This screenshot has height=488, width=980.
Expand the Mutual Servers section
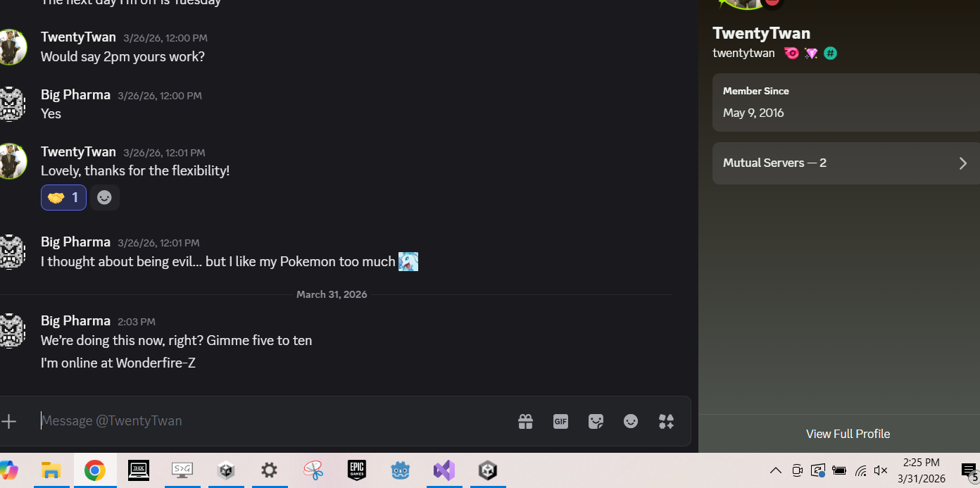pos(845,163)
